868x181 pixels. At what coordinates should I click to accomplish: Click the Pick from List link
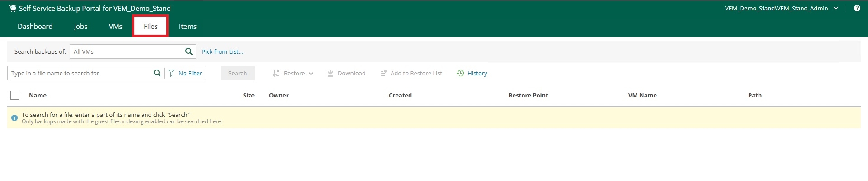click(x=222, y=51)
